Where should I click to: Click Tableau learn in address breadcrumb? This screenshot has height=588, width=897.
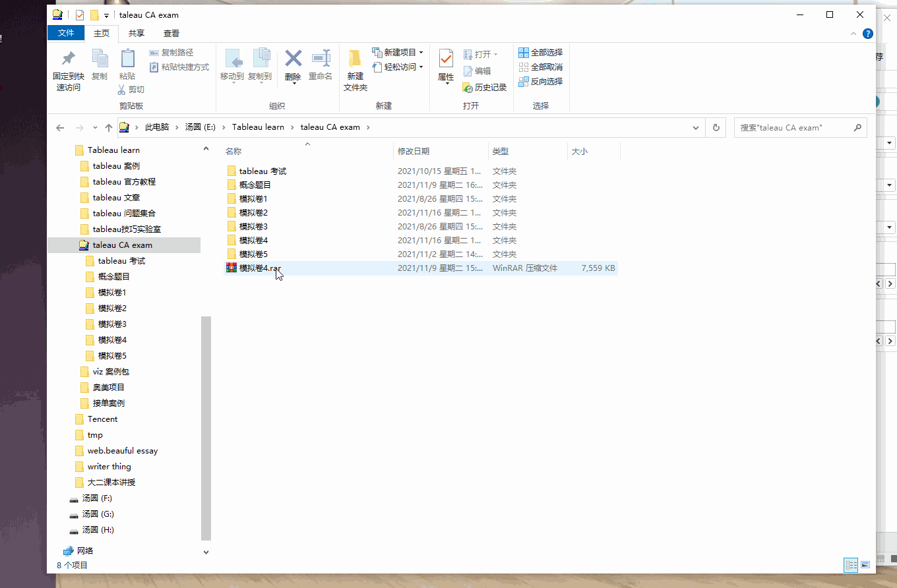(x=258, y=127)
